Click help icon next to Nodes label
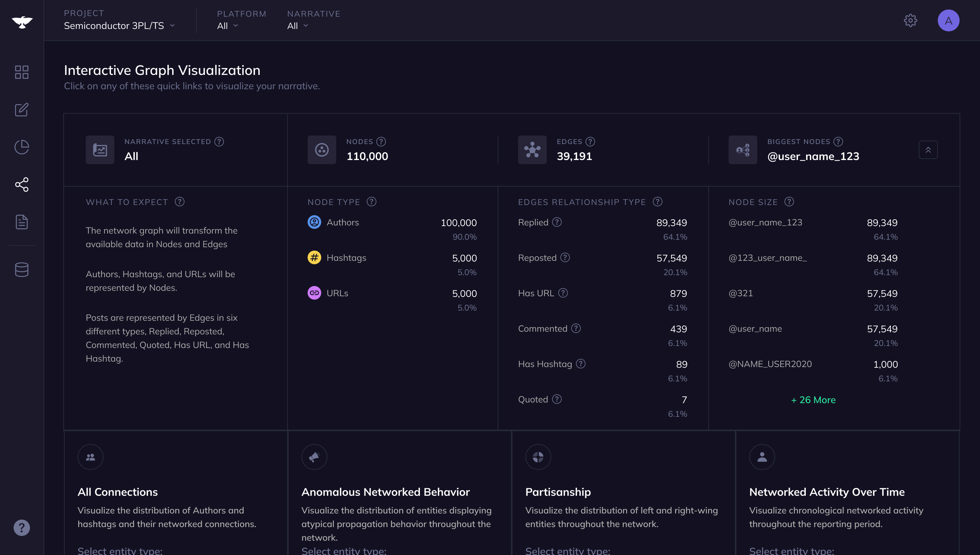 [381, 142]
